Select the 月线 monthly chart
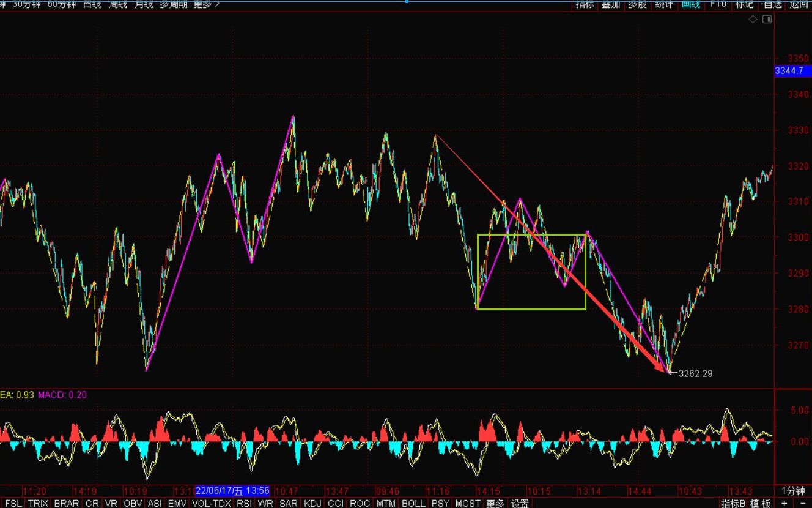Screen dimensions: 812x508 click(x=143, y=4)
